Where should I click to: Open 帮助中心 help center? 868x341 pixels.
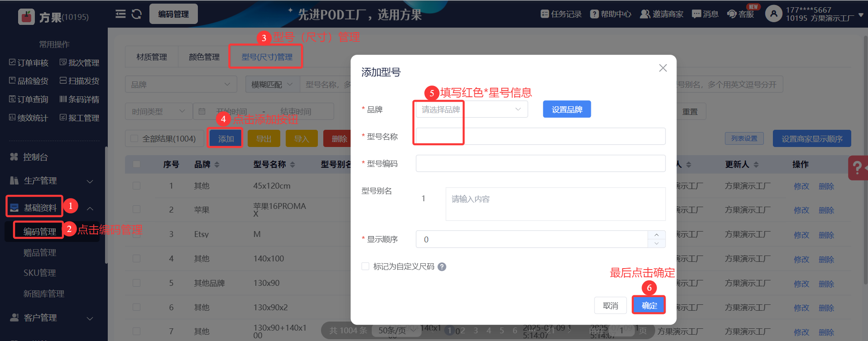tap(610, 14)
